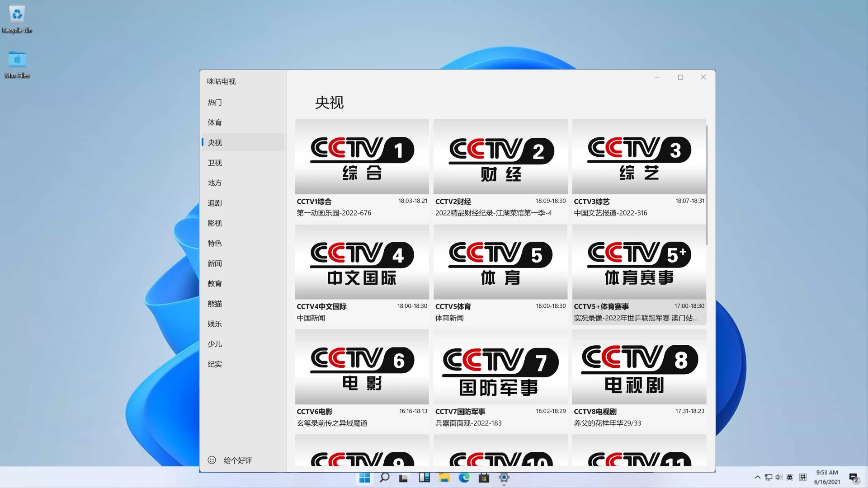Play the CCTV4 中文国际 channel thumbnail
Screen dimensions: 868x488
coord(362,262)
